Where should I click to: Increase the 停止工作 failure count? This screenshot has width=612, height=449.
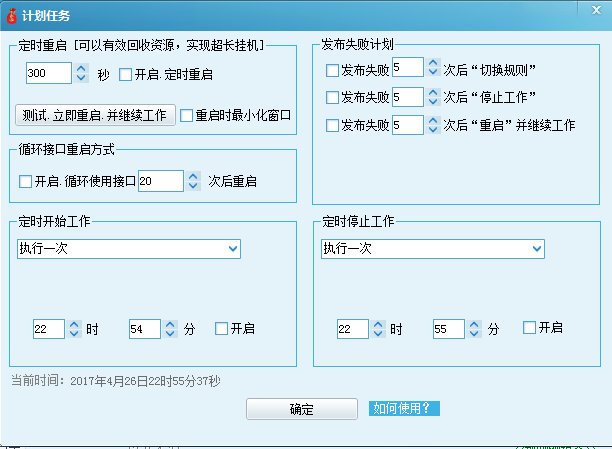click(433, 93)
